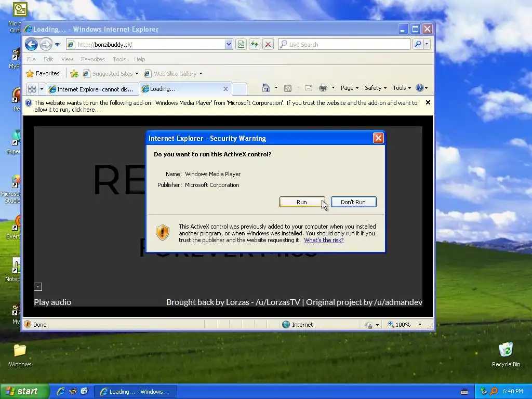The height and width of the screenshot is (399, 532).
Task: Click the green system tray icon
Action: click(x=484, y=391)
